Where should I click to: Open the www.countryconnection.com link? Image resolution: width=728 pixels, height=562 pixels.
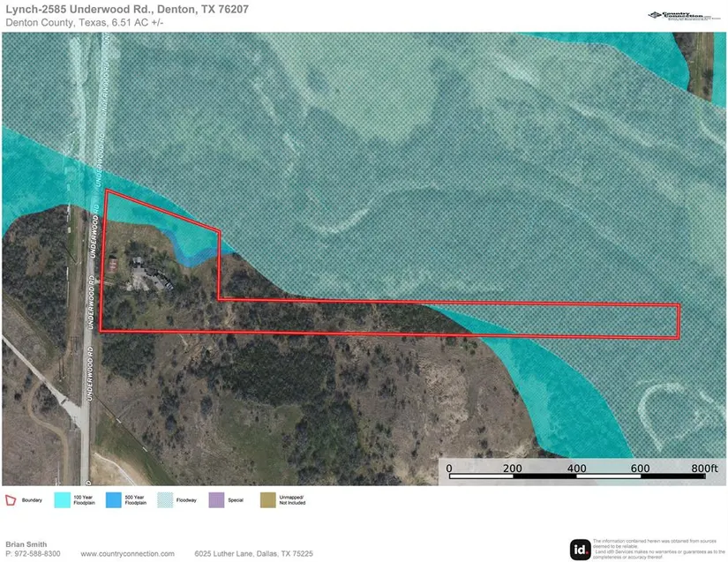(125, 553)
